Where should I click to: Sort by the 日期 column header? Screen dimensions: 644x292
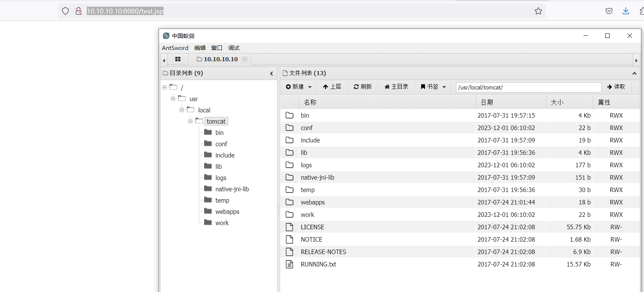pos(511,102)
